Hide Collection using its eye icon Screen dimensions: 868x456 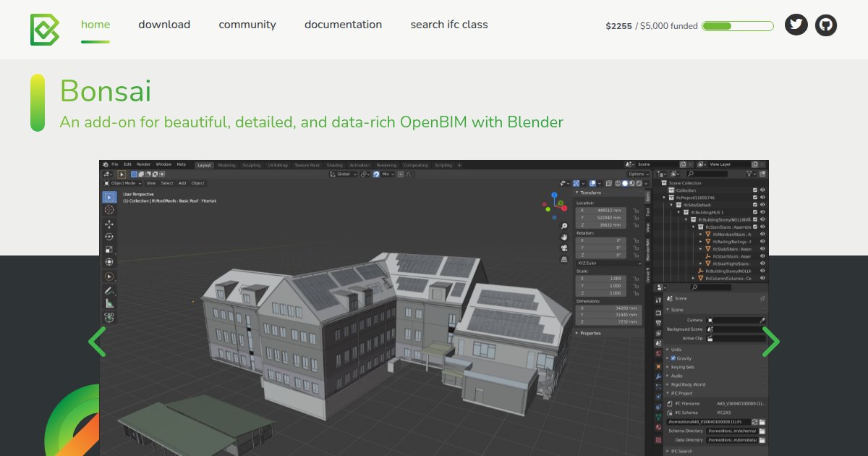tap(762, 190)
